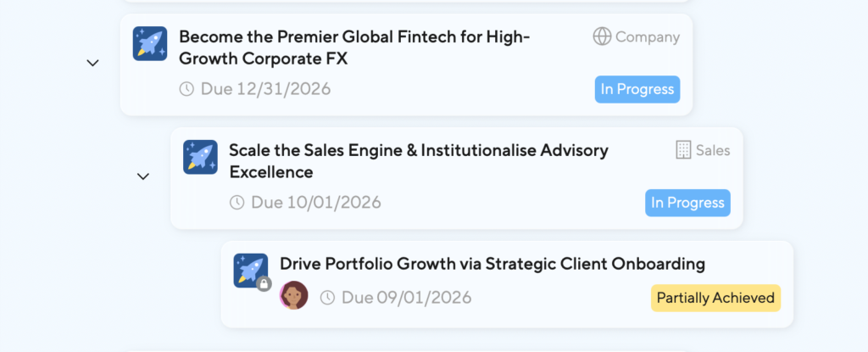Click clock icon beside Due 10/01/2026
This screenshot has width=868, height=352.
pyautogui.click(x=237, y=203)
